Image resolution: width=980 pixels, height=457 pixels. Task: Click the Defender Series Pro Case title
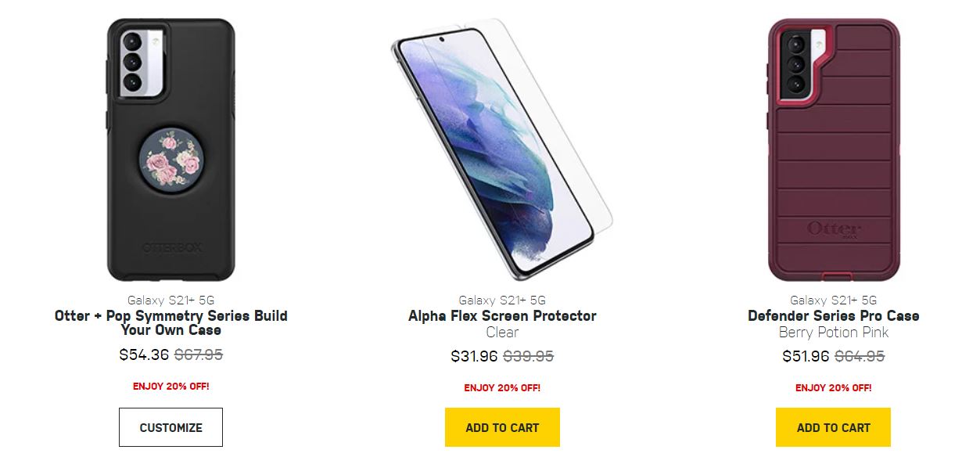tap(833, 316)
